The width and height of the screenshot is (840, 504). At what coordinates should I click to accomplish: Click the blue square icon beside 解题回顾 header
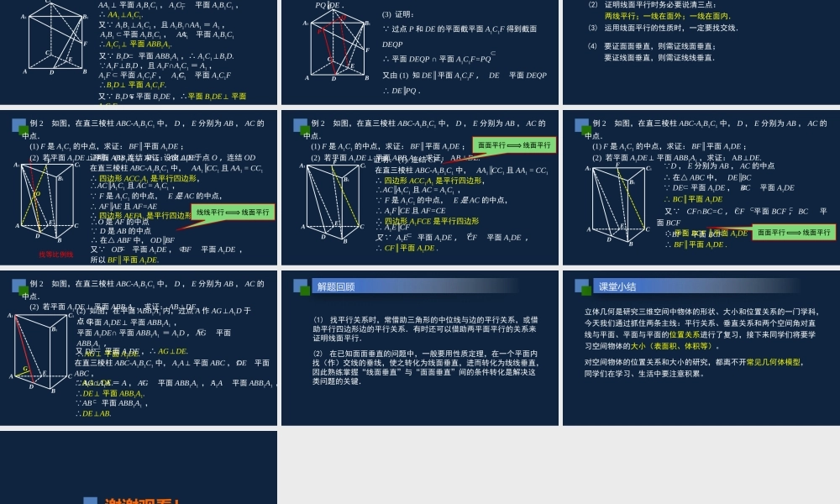300,286
